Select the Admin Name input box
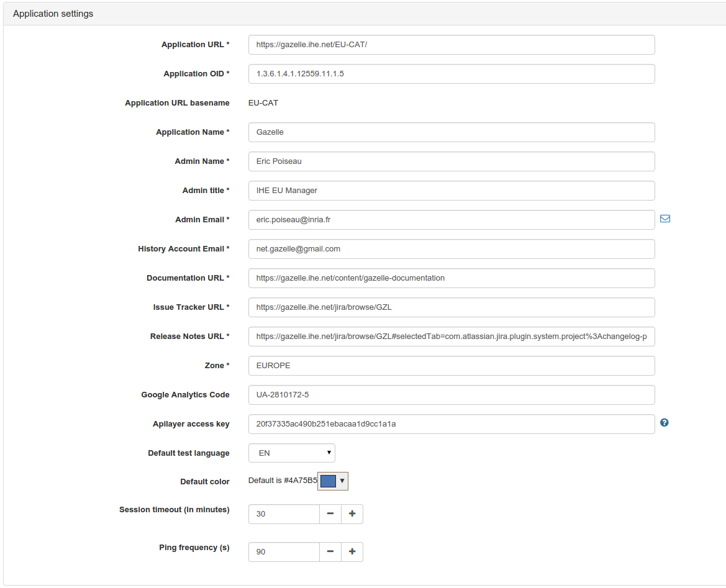Viewport: 726px width, 588px height. click(451, 161)
